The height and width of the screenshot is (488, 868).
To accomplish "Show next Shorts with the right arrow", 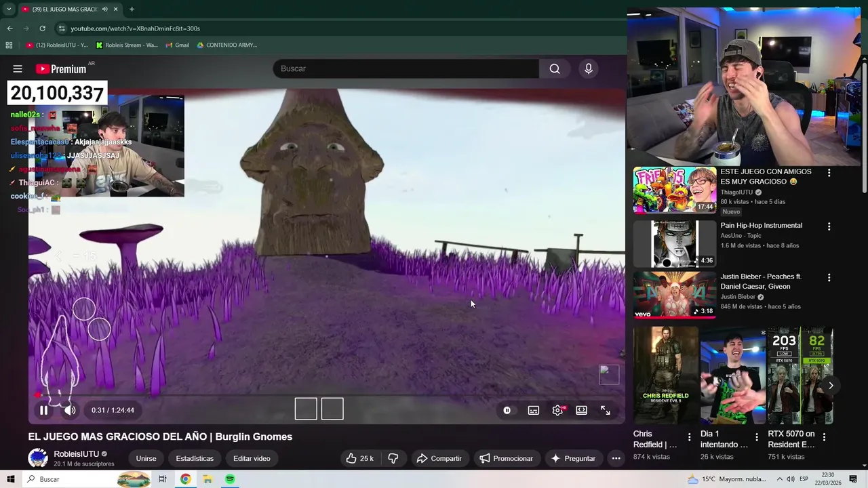I will point(831,385).
